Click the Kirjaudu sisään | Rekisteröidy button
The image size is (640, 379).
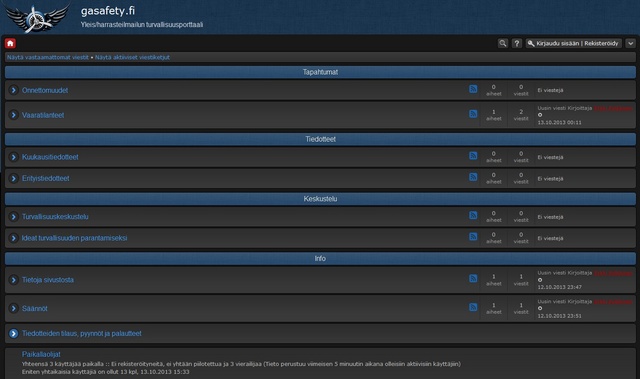(x=574, y=43)
